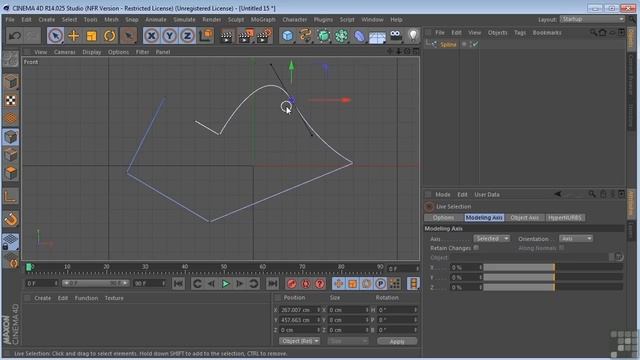
Task: Select the Spline object in Object manager
Action: 448,44
